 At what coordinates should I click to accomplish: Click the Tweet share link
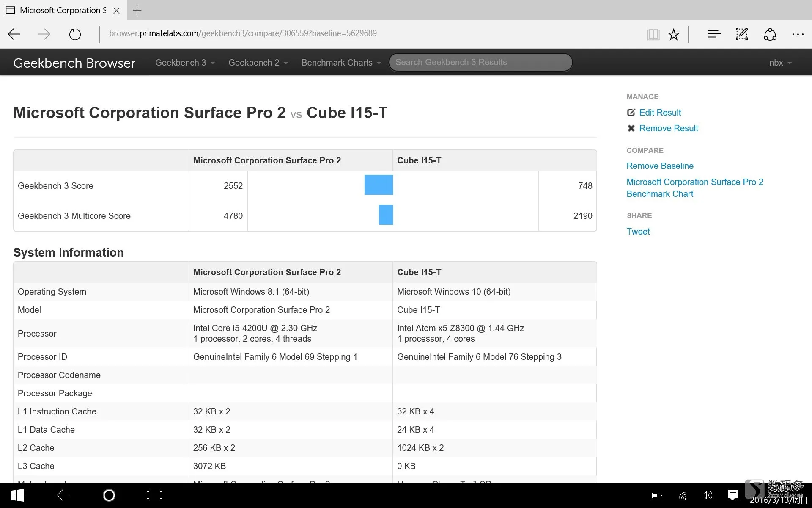[x=638, y=232]
